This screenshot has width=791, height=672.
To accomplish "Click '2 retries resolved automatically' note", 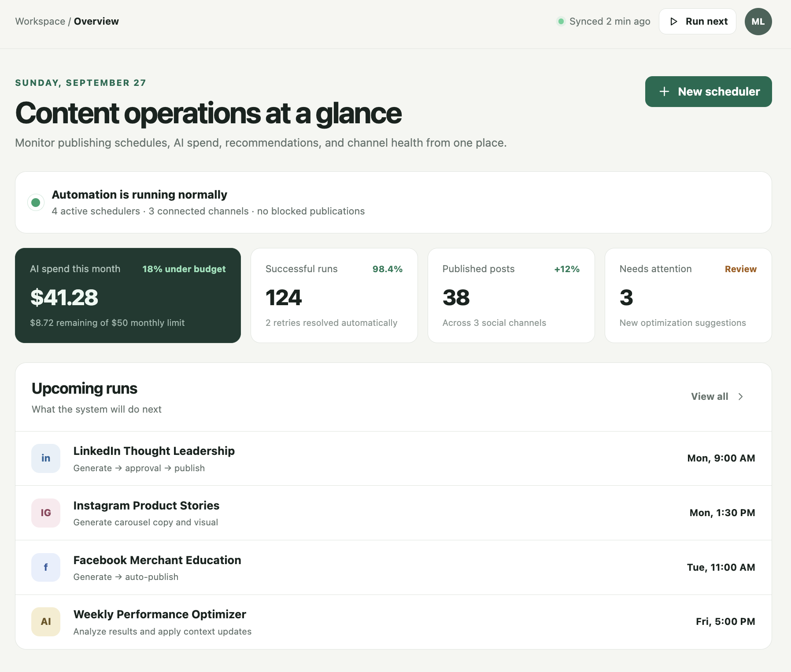I will 332,323.
